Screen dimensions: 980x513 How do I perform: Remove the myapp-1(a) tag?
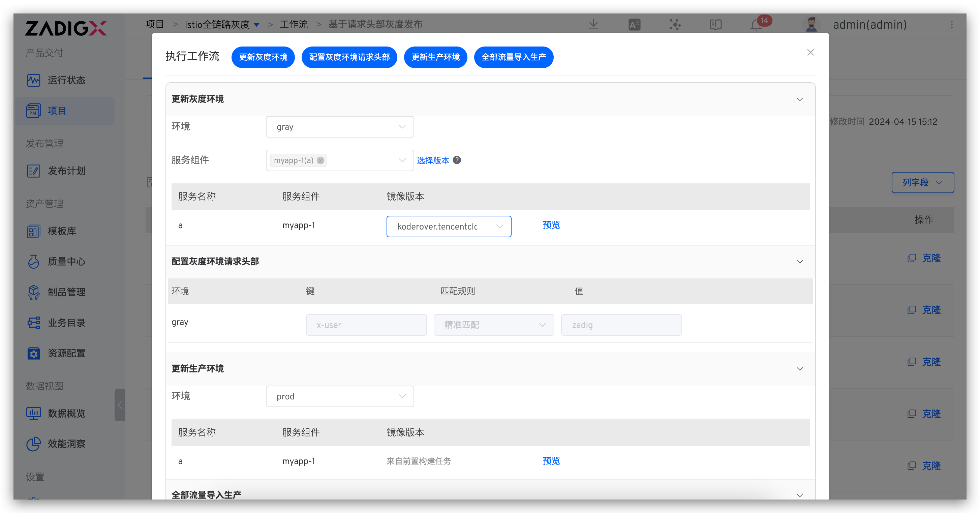tap(321, 160)
